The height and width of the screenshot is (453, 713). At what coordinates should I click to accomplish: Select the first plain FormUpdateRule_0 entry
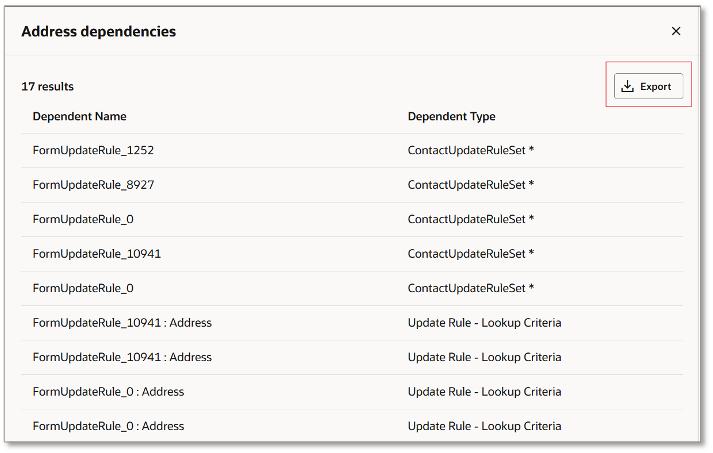tap(83, 220)
